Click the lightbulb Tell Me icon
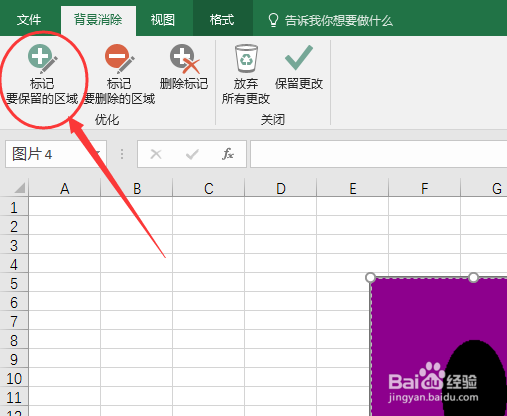The height and width of the screenshot is (416, 507). click(273, 20)
